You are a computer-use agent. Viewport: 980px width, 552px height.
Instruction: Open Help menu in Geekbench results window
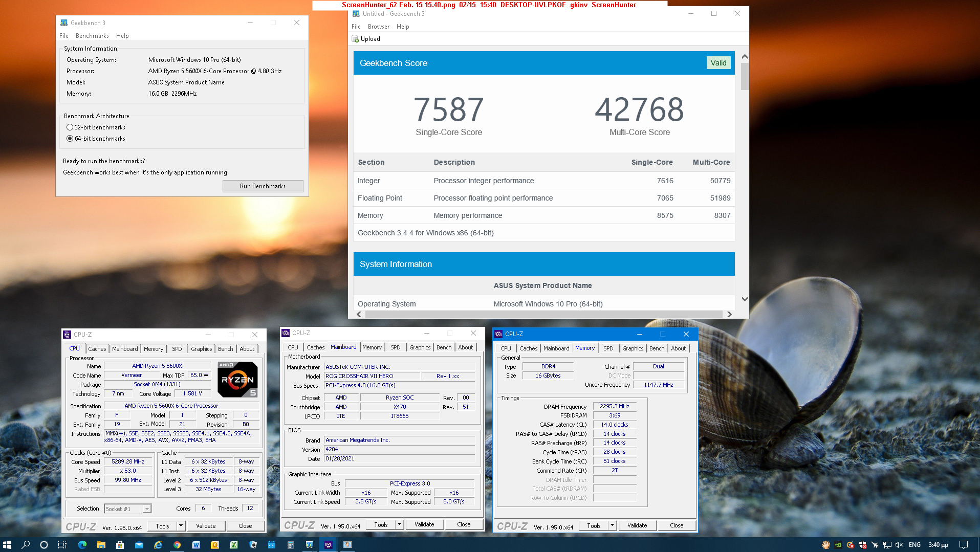[403, 27]
